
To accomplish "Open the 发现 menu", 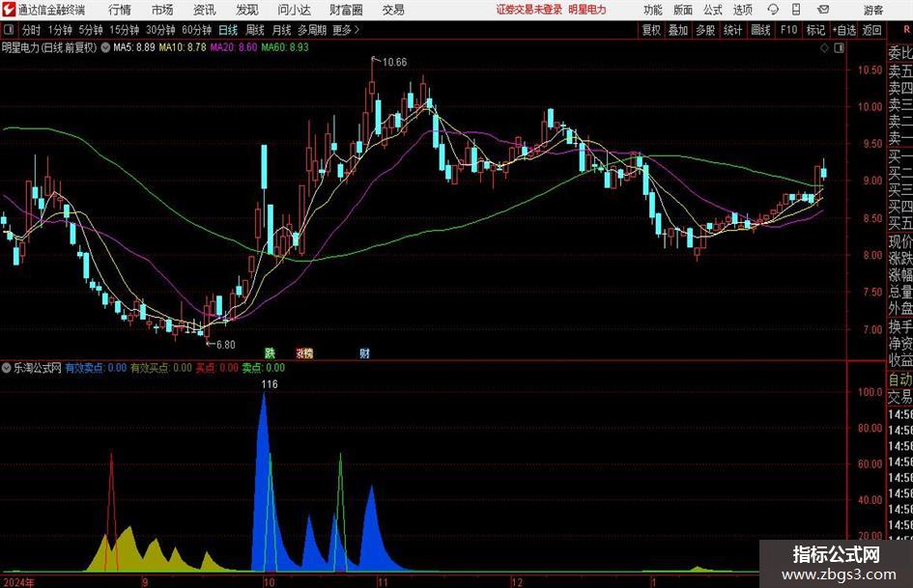I will 247,10.
